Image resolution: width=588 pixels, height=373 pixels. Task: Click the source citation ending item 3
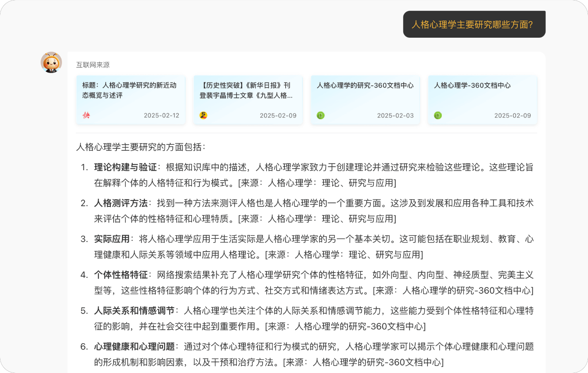click(344, 255)
